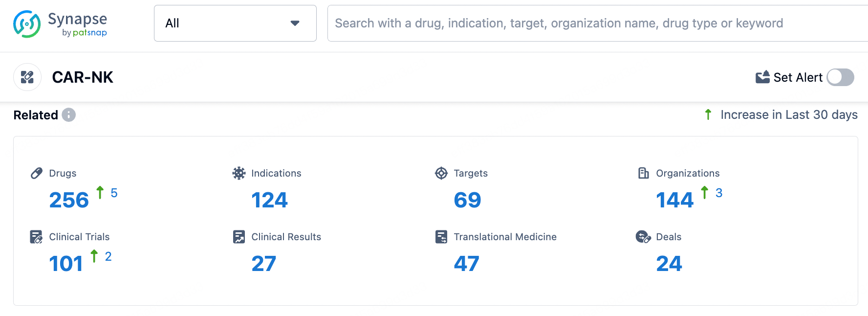Click the Indications virus icon
The height and width of the screenshot is (316, 868).
point(239,173)
